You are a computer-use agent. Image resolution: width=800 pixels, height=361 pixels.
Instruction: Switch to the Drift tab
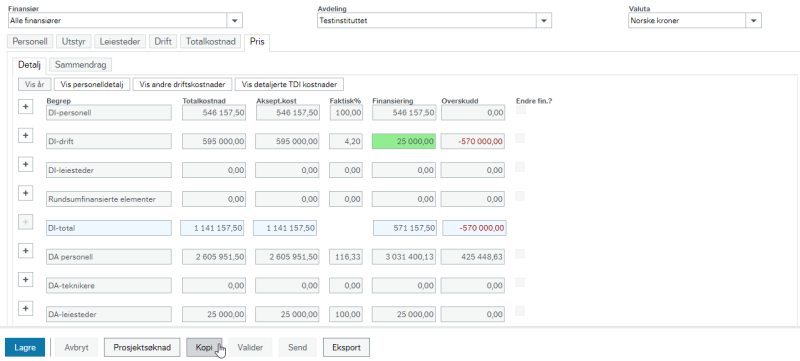tap(163, 42)
